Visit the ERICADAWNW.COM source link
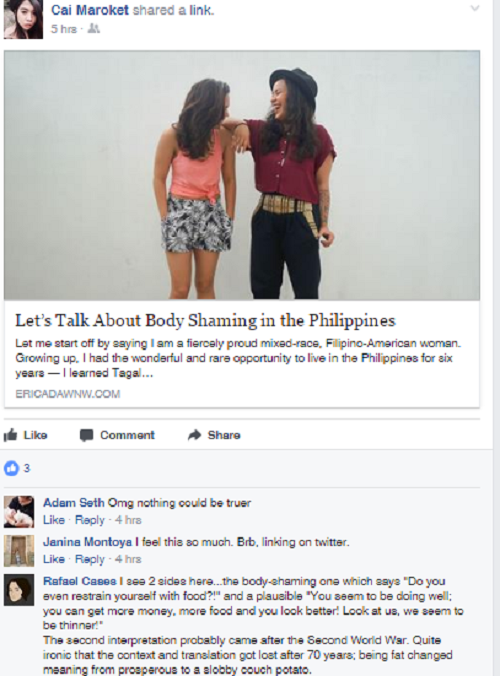Image resolution: width=500 pixels, height=676 pixels. click(68, 394)
